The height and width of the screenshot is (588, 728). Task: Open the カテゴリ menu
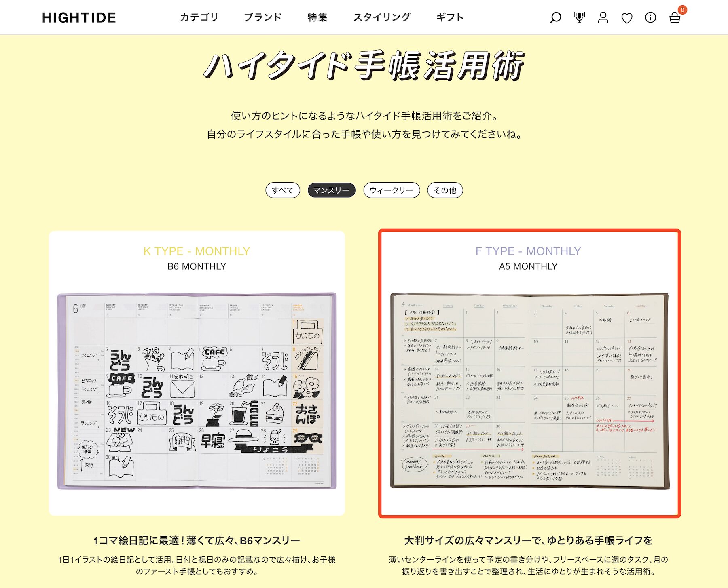[x=199, y=17]
